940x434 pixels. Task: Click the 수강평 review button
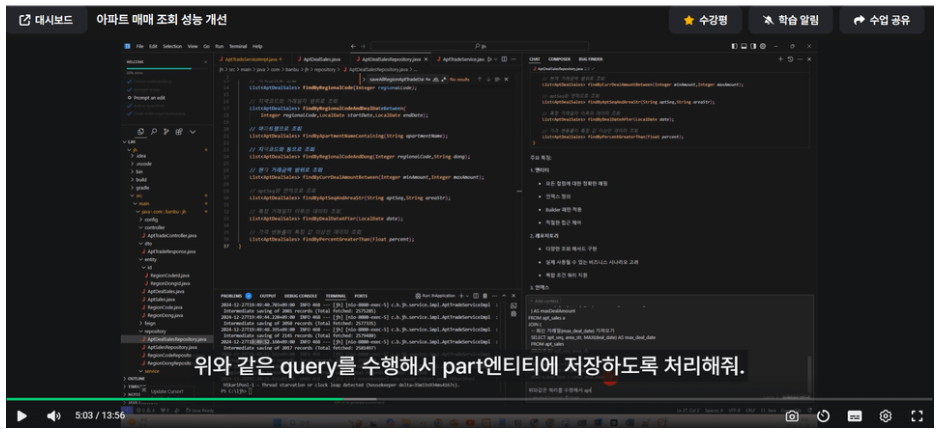click(705, 20)
